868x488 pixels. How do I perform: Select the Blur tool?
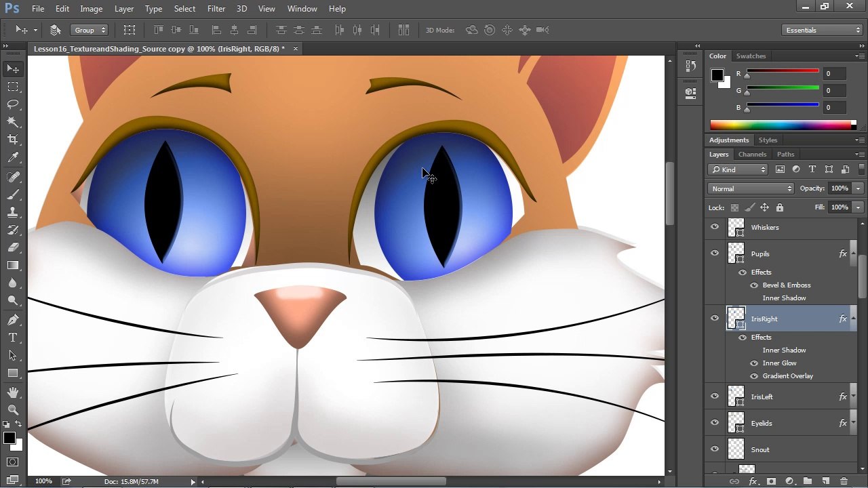[x=13, y=283]
